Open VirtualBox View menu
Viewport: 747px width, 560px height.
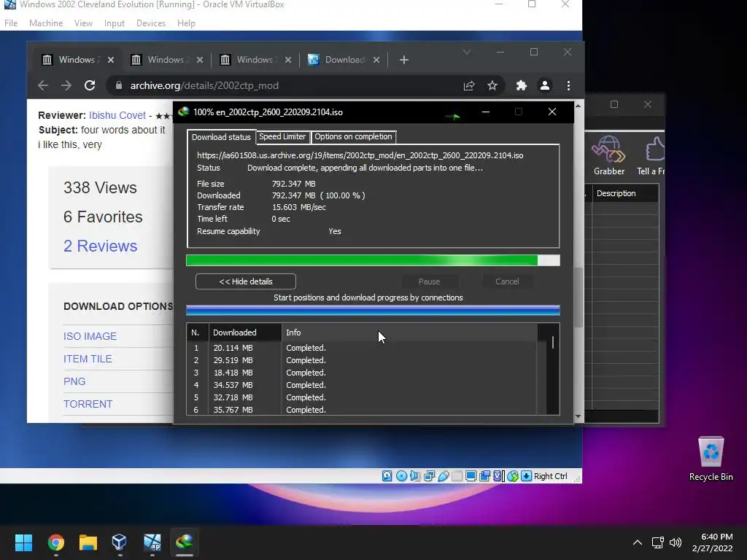point(83,23)
